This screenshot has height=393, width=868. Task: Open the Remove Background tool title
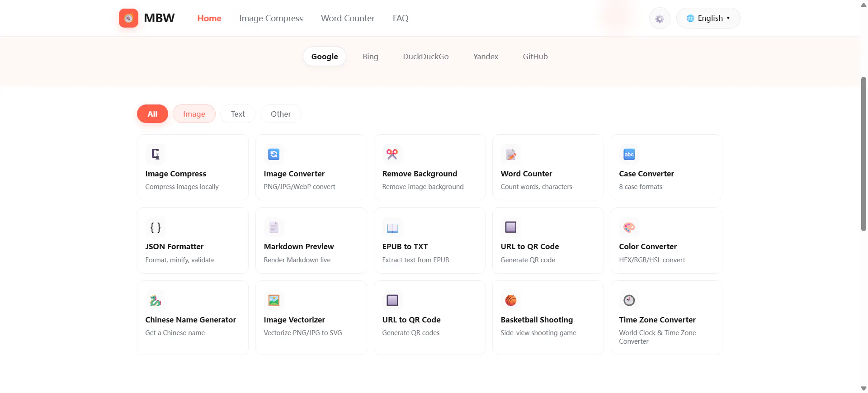(x=420, y=174)
